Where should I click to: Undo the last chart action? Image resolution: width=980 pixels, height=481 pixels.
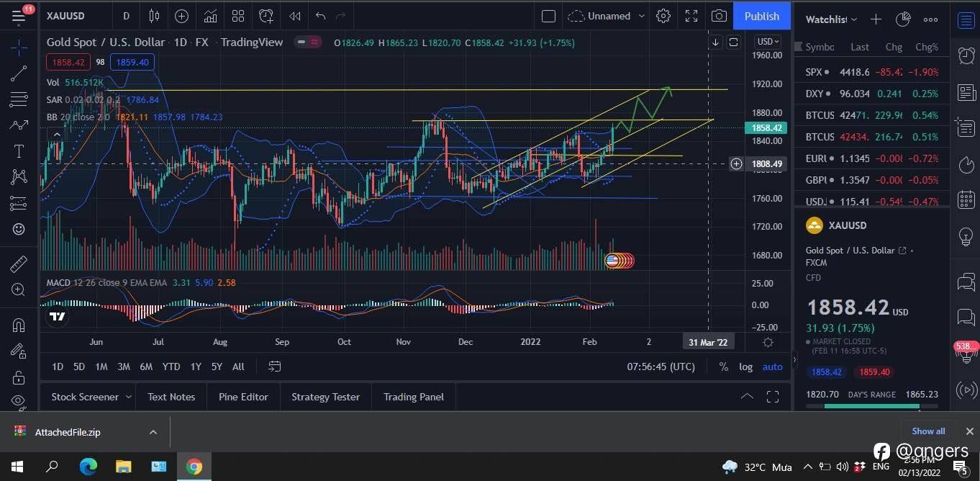tap(320, 16)
